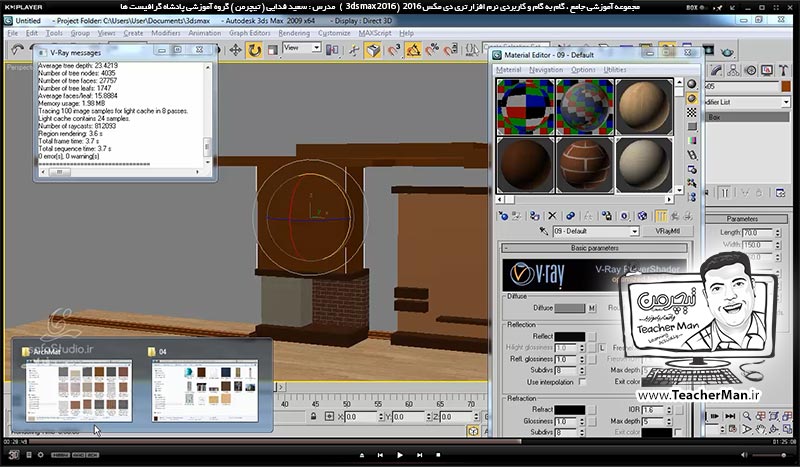
Task: Click the M map button next to Diffuse
Action: point(592,308)
